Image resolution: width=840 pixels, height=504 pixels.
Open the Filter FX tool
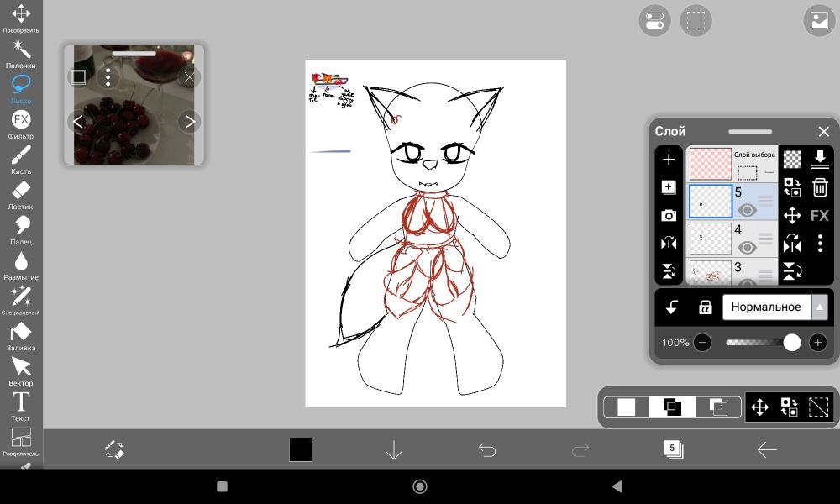point(21,124)
